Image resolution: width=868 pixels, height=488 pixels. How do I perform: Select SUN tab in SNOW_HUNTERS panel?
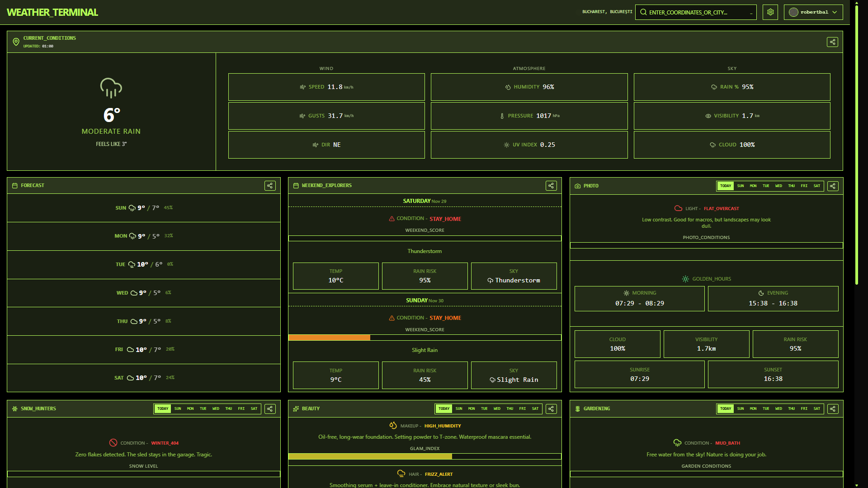[178, 408]
